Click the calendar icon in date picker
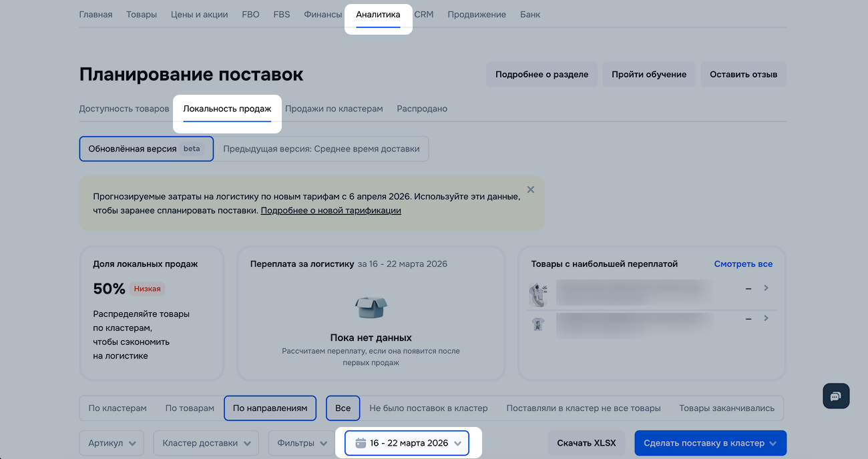The image size is (868, 459). [361, 443]
